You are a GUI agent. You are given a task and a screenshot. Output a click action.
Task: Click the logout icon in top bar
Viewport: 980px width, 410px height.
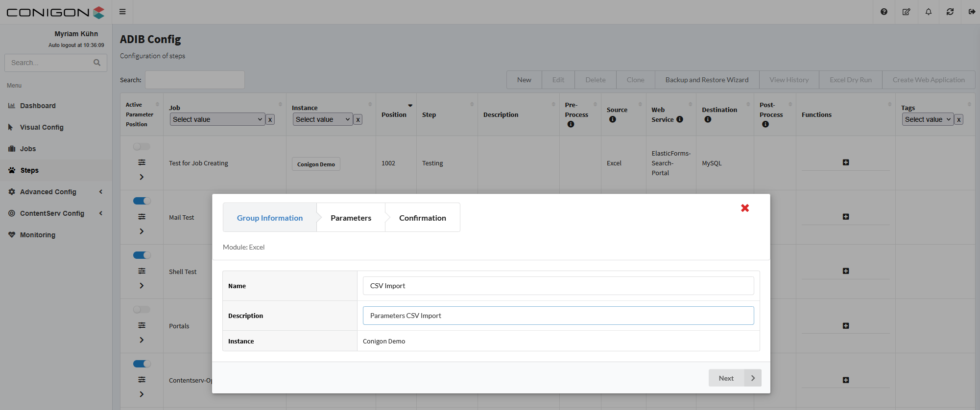click(972, 12)
